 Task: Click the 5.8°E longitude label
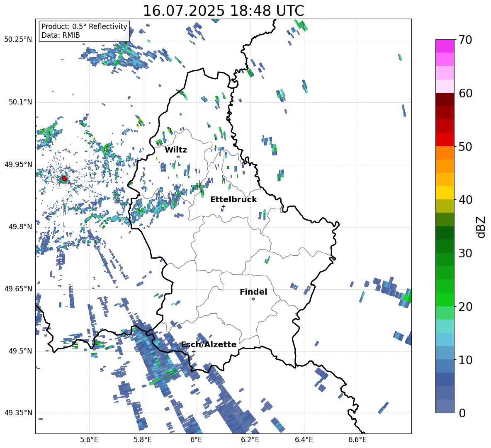tap(143, 440)
